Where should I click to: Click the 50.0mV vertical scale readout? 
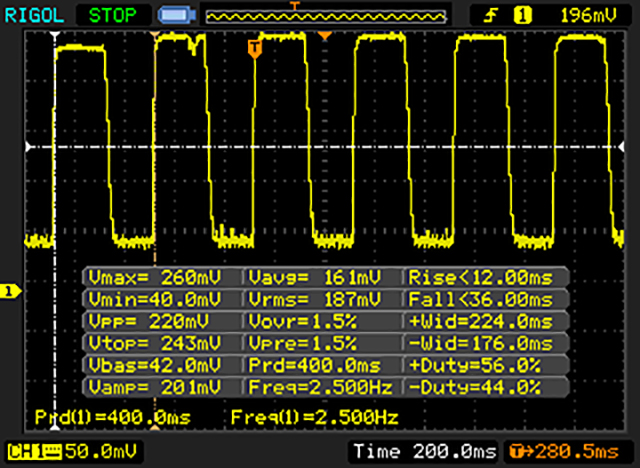[100, 451]
